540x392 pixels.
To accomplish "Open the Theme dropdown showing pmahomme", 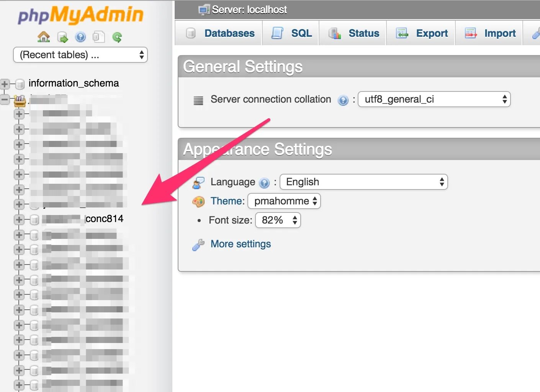I will click(x=284, y=201).
